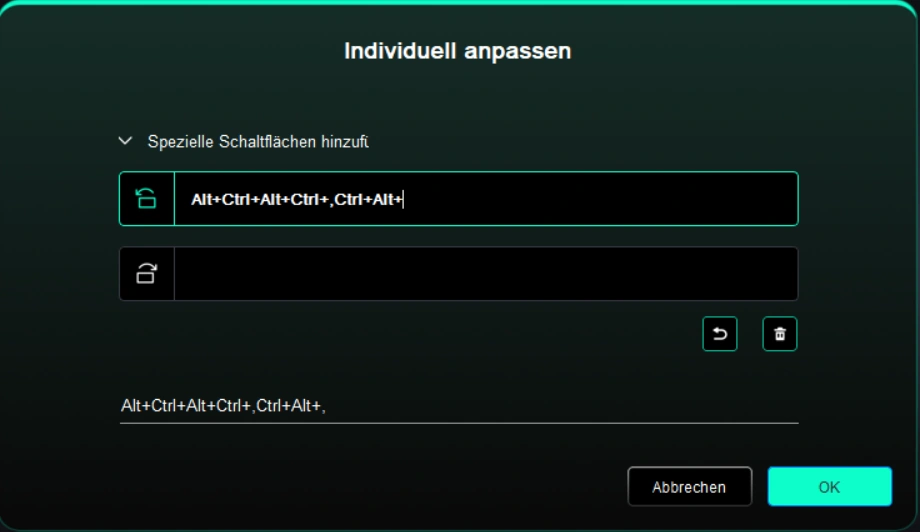Viewport: 920px width, 532px height.
Task: Confirm the dialog with OK
Action: click(x=829, y=486)
